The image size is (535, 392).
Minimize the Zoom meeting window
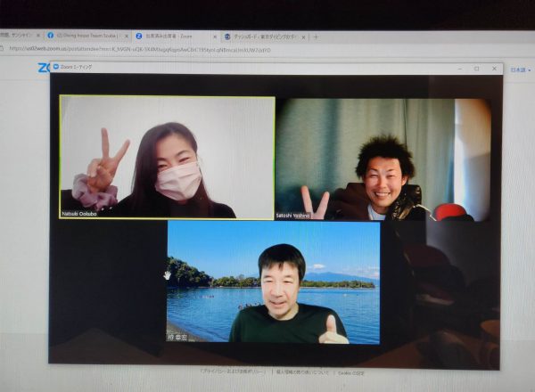click(458, 68)
